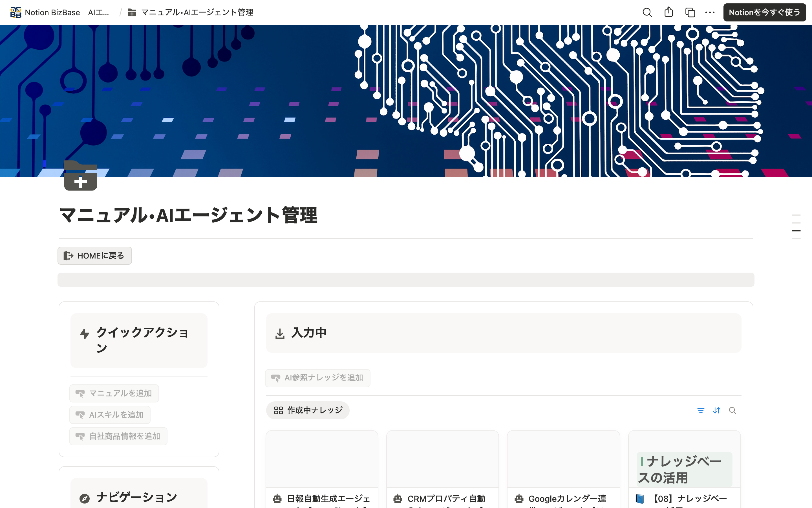
Task: Click the robot icon on CRMプロパティ自動 card
Action: click(x=398, y=498)
